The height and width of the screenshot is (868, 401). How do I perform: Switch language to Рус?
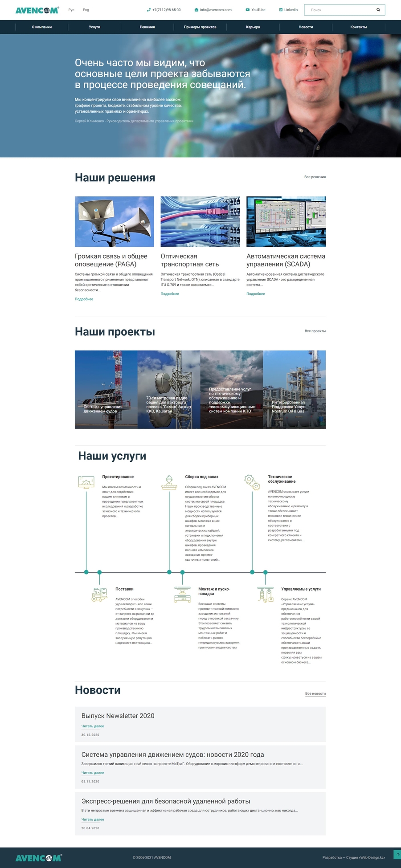pos(71,10)
